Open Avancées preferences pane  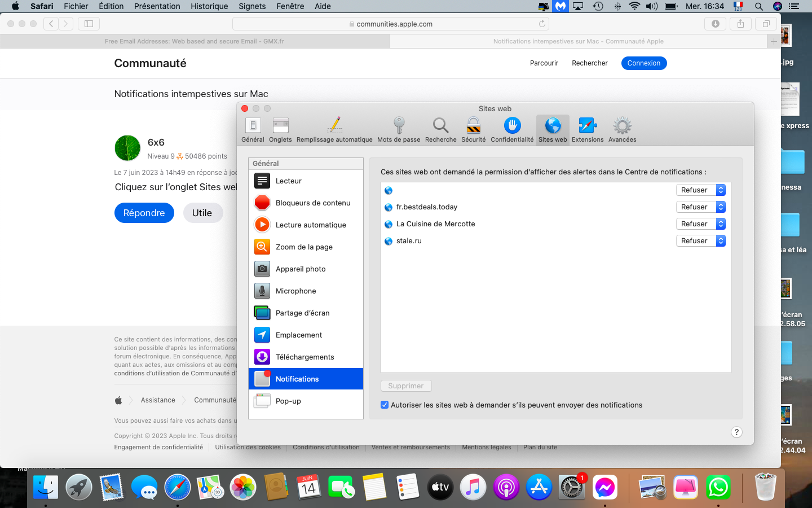click(622, 130)
